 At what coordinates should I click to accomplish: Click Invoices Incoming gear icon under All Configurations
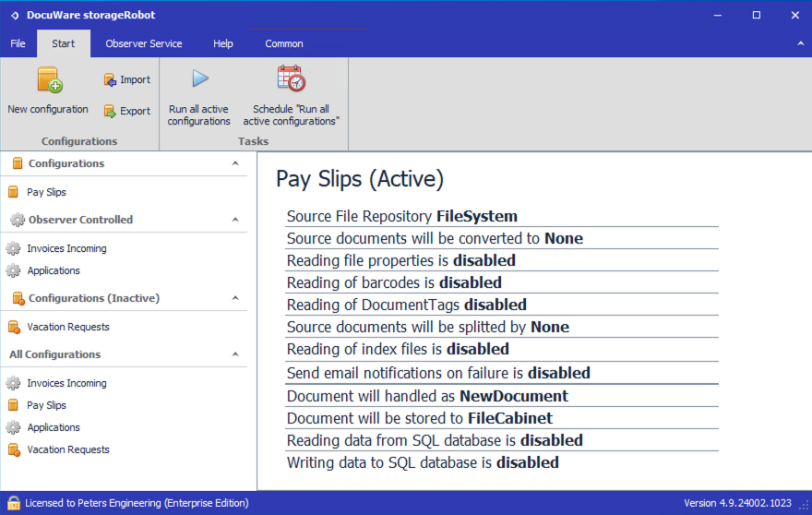click(13, 383)
